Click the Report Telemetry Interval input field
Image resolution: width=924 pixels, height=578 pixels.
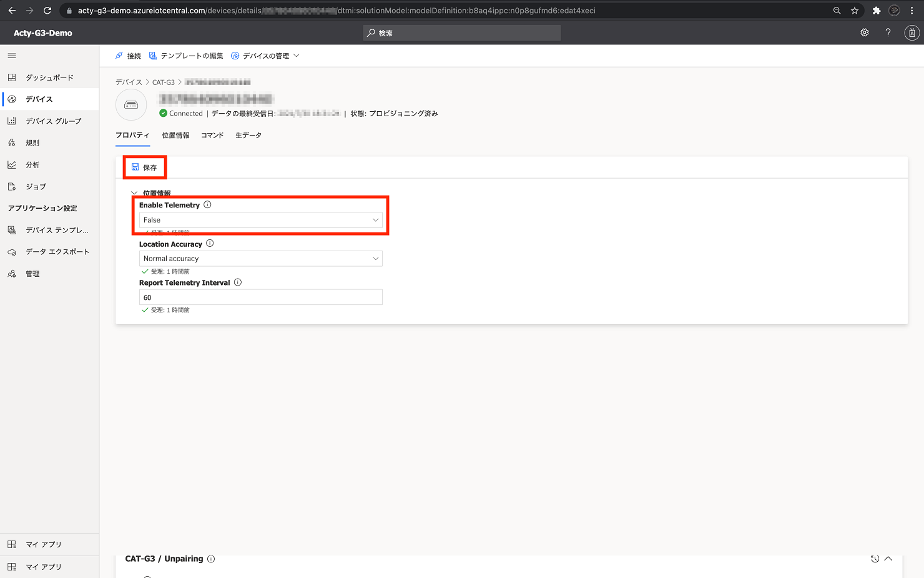tap(260, 297)
